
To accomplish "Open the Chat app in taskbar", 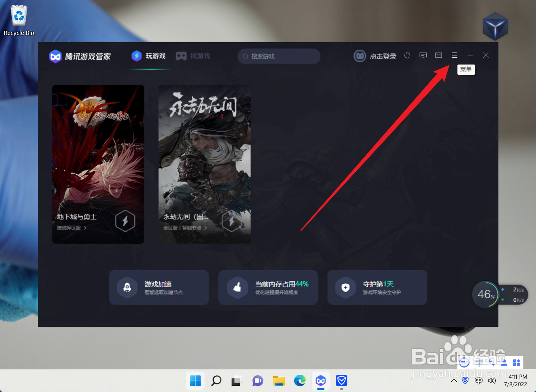I will 258,380.
